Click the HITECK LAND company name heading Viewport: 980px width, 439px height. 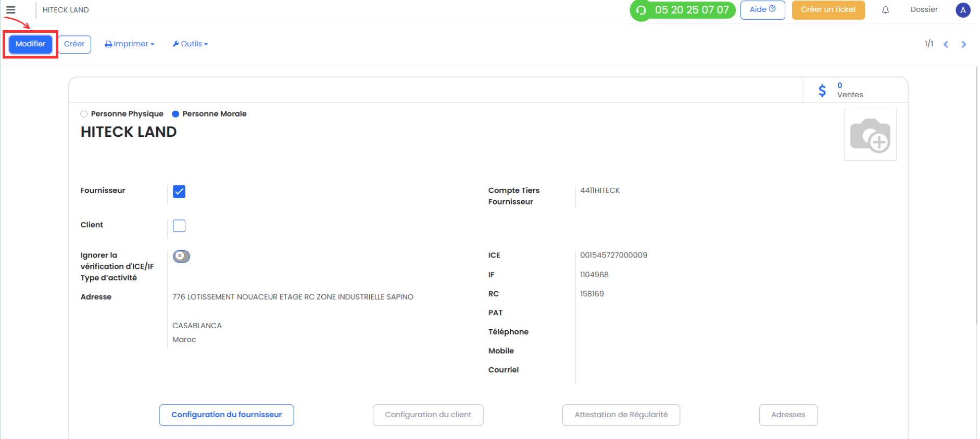pyautogui.click(x=129, y=132)
